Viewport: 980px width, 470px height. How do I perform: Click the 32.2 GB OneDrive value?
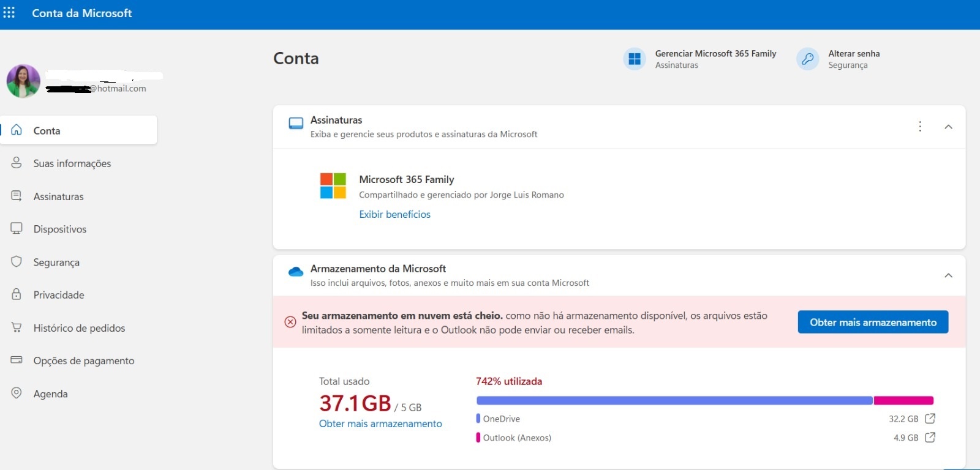coord(903,419)
